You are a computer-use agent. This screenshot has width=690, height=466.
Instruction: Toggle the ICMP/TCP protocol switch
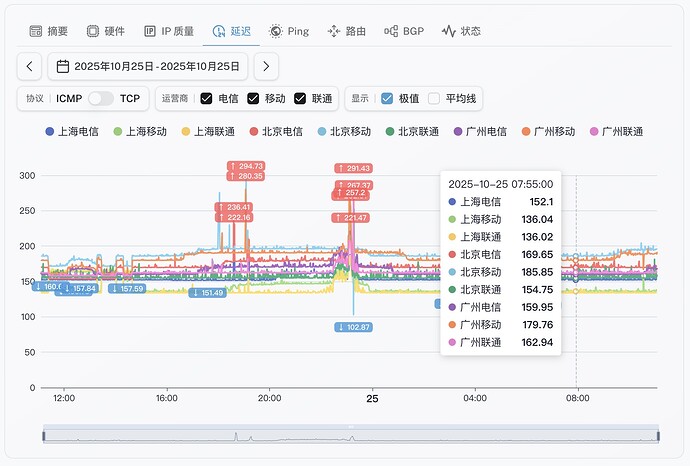(x=101, y=99)
